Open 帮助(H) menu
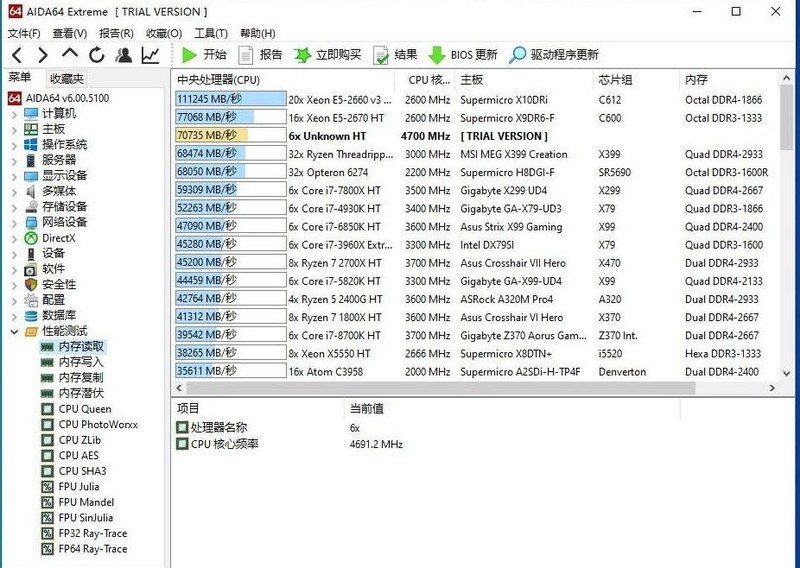Viewport: 800px width, 568px height. tap(258, 34)
